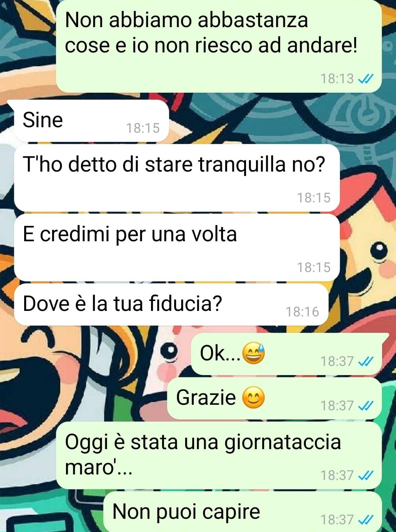The image size is (396, 532).
Task: Select message 'Oggi è stata una giornataccia'
Action: tap(219, 455)
